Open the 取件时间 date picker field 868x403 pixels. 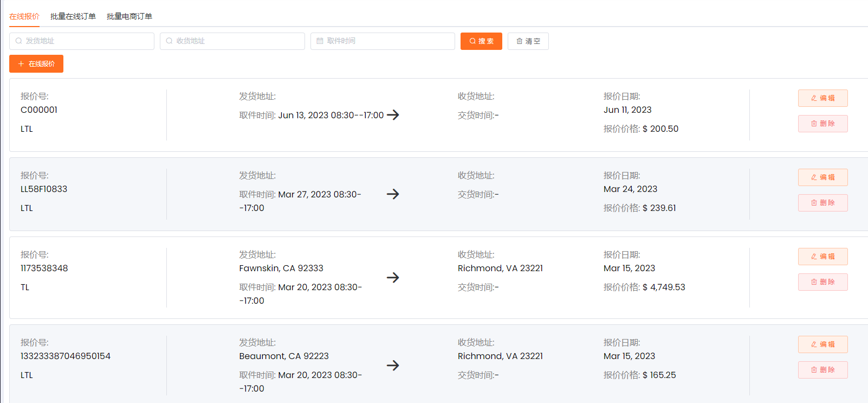click(383, 41)
